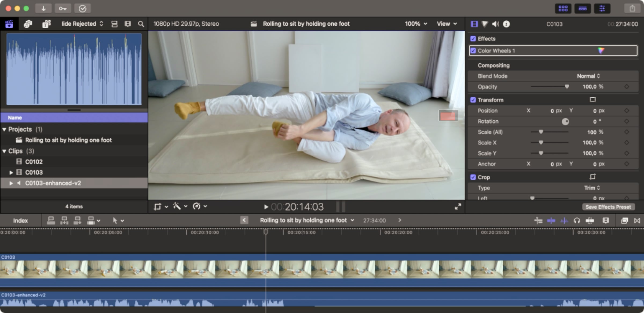Toggle the Crop checkbox
The height and width of the screenshot is (313, 644).
tap(473, 177)
